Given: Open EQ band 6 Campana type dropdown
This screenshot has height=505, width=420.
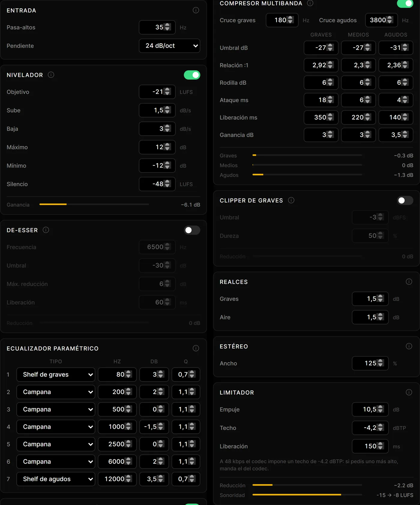Looking at the screenshot, I should [56, 462].
